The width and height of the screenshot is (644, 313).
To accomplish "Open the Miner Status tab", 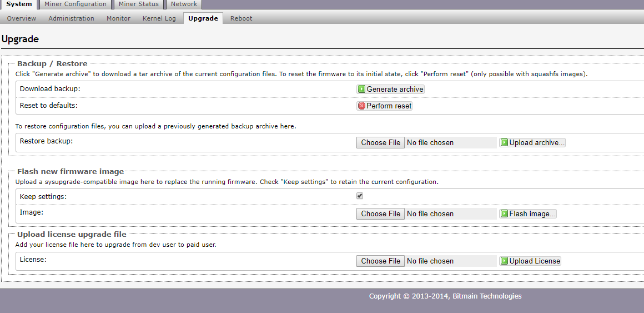I will [x=138, y=4].
